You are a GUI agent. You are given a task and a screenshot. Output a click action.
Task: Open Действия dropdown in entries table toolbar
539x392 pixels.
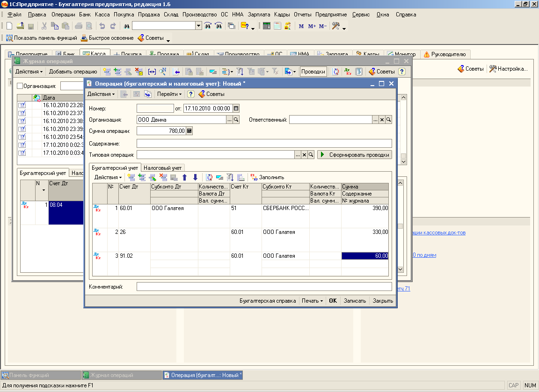tap(108, 177)
